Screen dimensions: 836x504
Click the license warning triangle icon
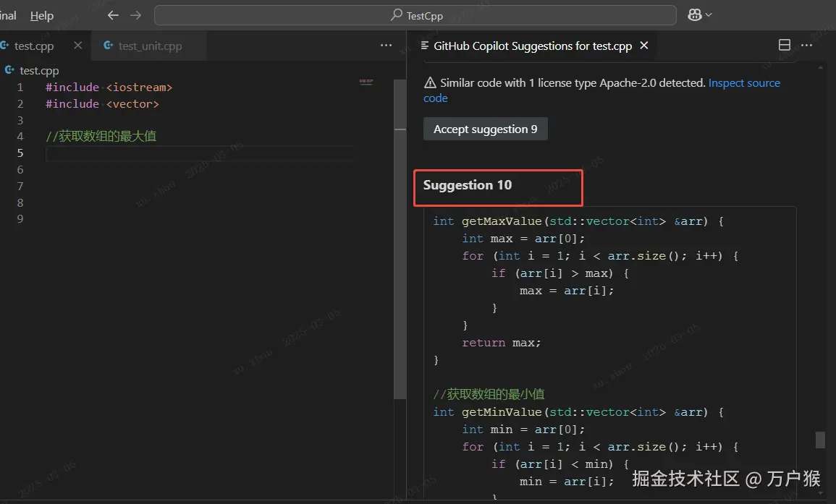point(430,82)
